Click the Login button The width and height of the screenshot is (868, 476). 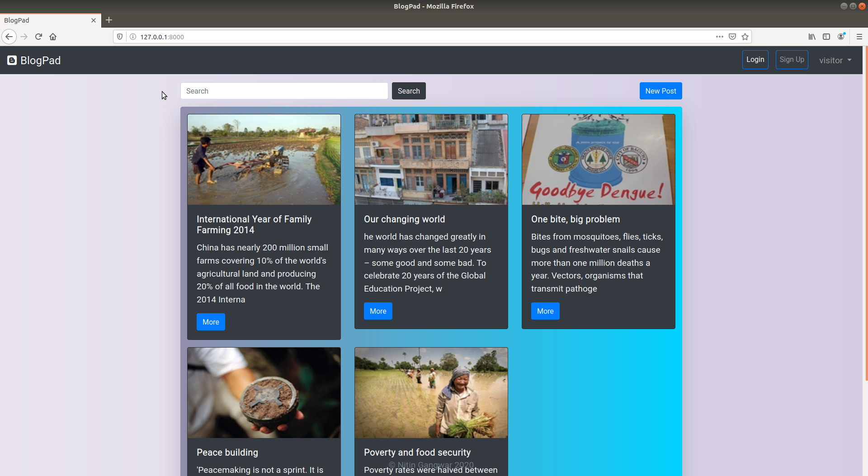tap(755, 60)
